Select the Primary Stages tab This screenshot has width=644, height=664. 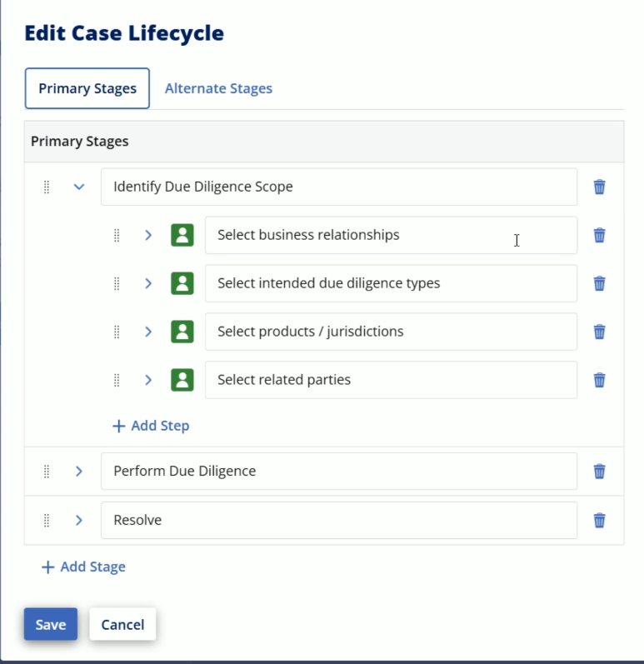click(87, 88)
